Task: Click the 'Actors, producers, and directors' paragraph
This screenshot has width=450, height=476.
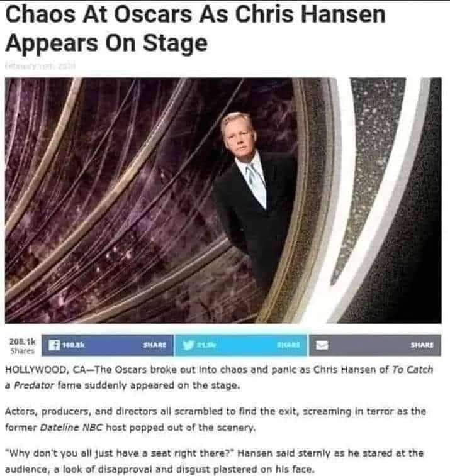Action: click(x=215, y=419)
